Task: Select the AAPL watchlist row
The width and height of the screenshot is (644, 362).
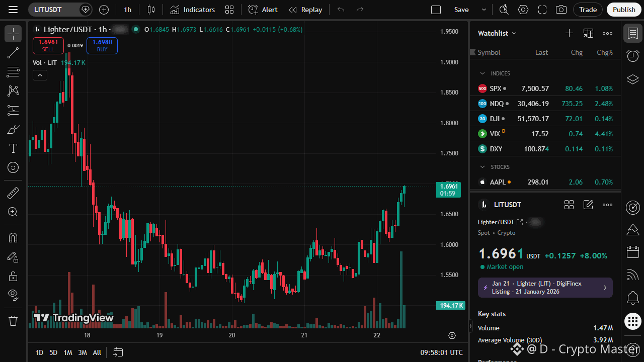Action: coord(545,182)
